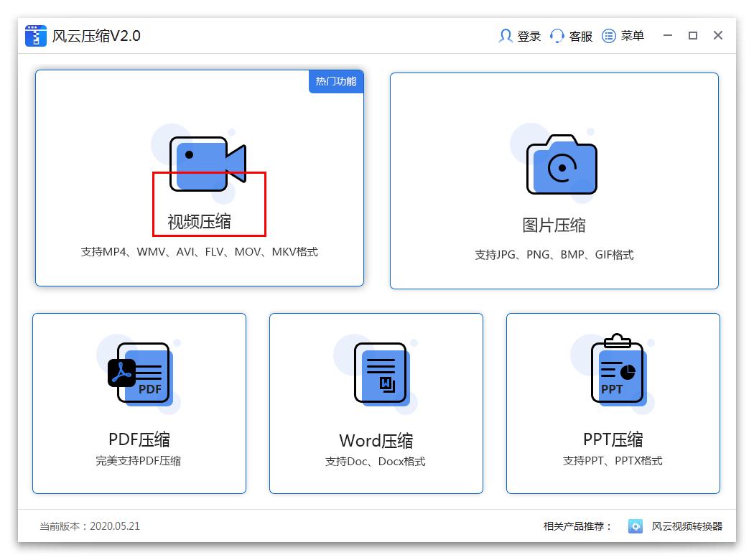Click the user login person icon

point(506,36)
